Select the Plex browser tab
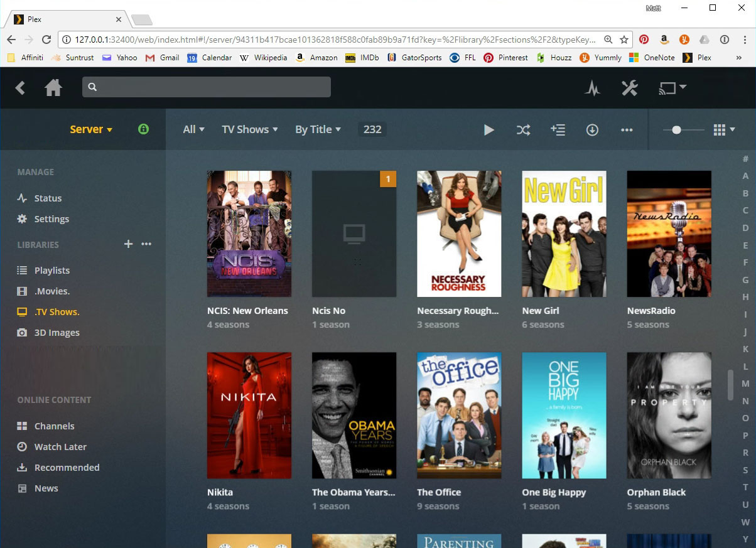The height and width of the screenshot is (548, 756). click(66, 19)
